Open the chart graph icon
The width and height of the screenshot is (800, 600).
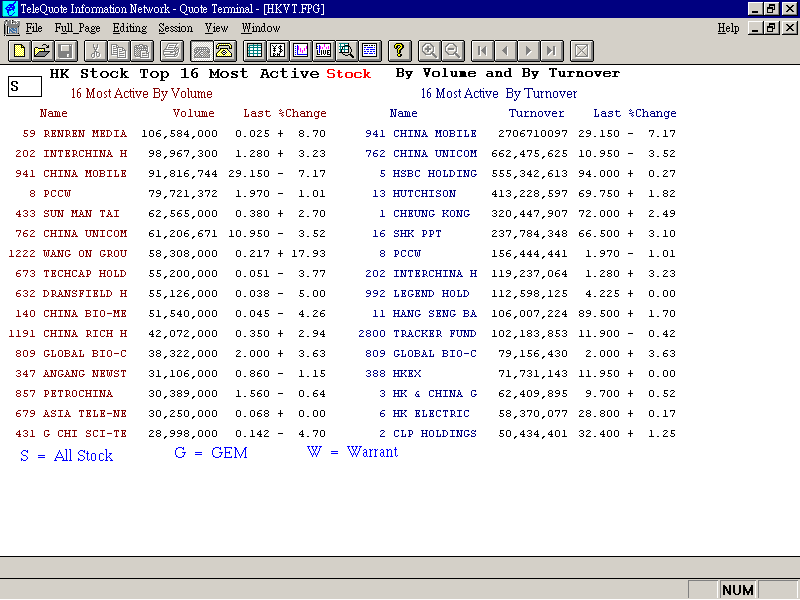pos(301,51)
